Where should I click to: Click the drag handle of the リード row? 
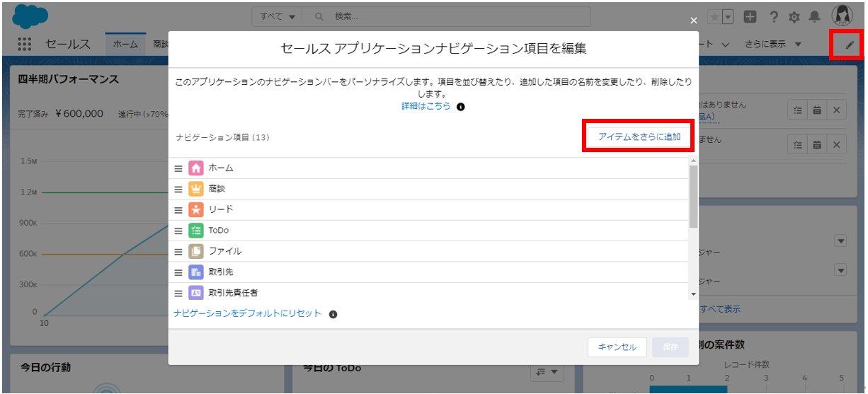click(178, 210)
